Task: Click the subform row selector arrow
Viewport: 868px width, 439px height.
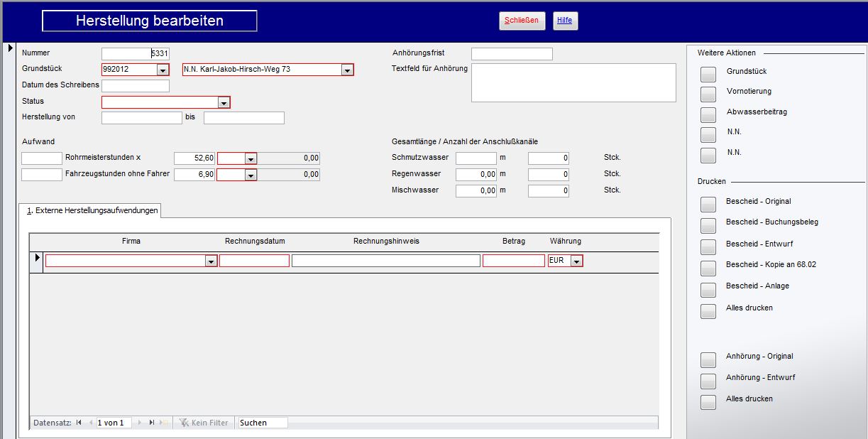Action: tap(37, 258)
